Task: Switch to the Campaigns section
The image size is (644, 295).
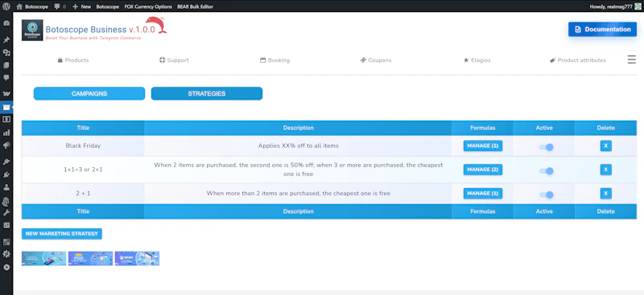Action: click(89, 93)
